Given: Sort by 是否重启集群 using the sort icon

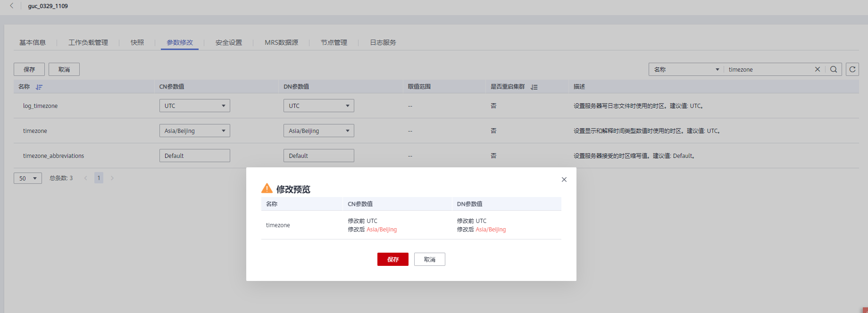Looking at the screenshot, I should click(534, 87).
